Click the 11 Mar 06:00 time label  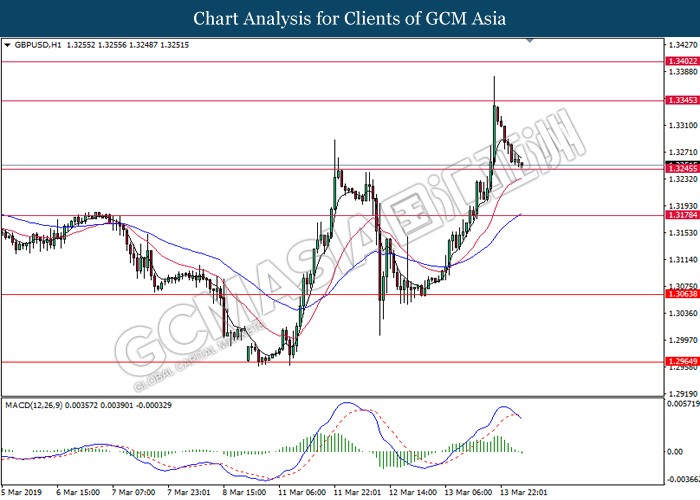point(302,492)
